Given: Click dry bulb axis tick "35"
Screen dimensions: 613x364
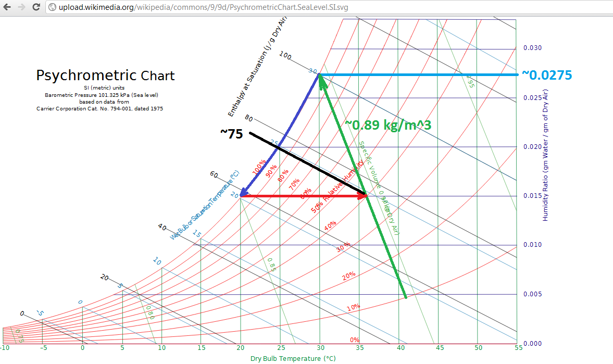Looking at the screenshot, I should 360,347.
